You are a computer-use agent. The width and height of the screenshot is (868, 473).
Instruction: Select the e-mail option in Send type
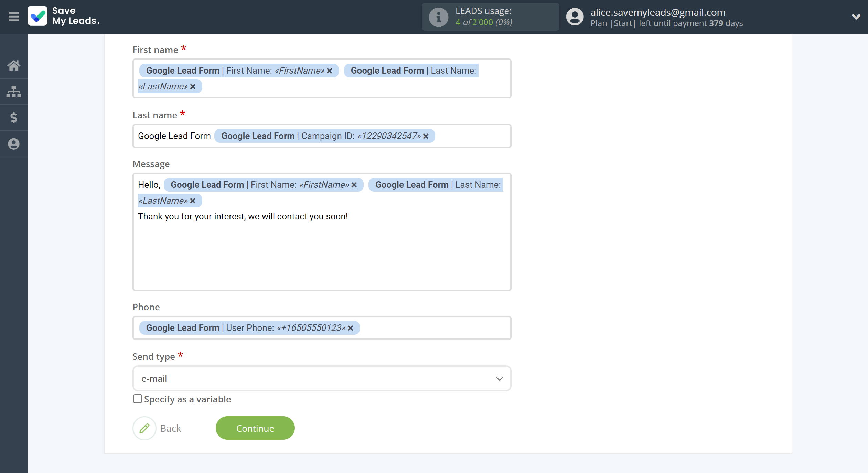(x=322, y=378)
